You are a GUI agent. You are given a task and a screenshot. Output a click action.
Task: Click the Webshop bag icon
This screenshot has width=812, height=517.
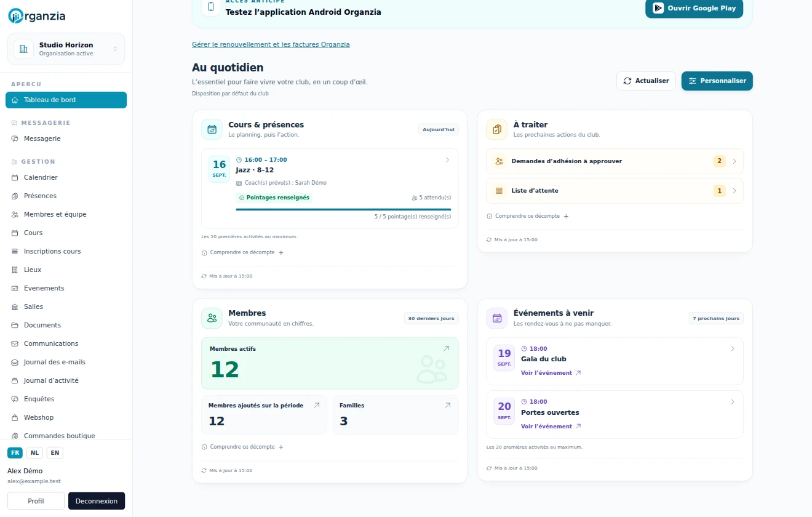tap(15, 417)
